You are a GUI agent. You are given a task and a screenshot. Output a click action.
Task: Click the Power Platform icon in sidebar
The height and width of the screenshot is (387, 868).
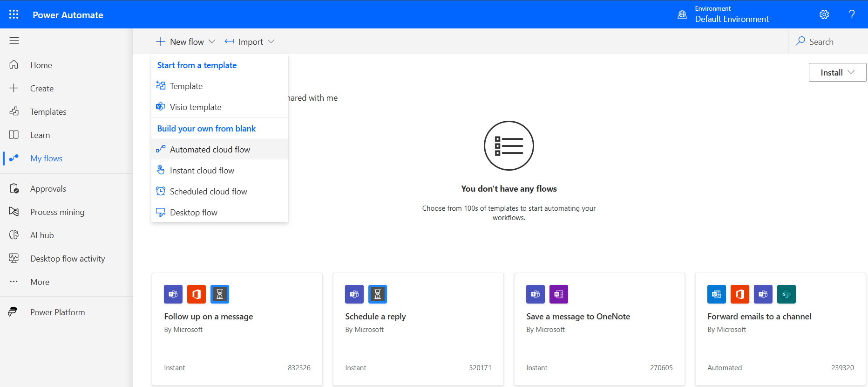click(13, 312)
